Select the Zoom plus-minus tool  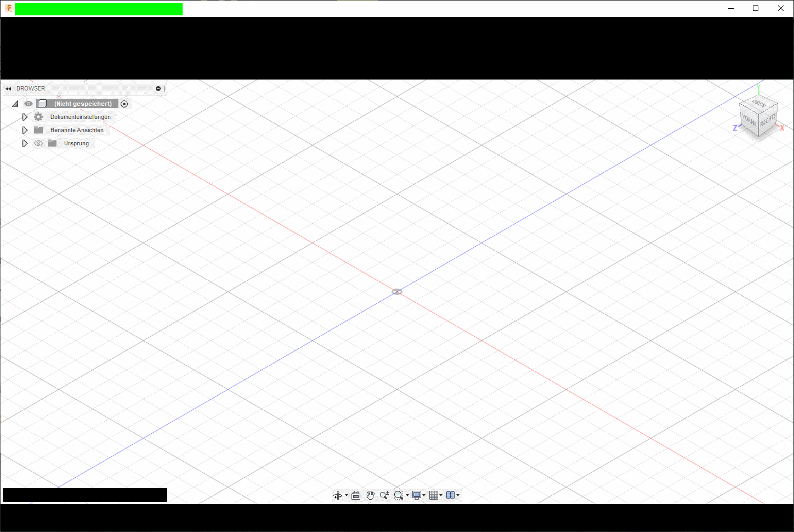point(384,495)
